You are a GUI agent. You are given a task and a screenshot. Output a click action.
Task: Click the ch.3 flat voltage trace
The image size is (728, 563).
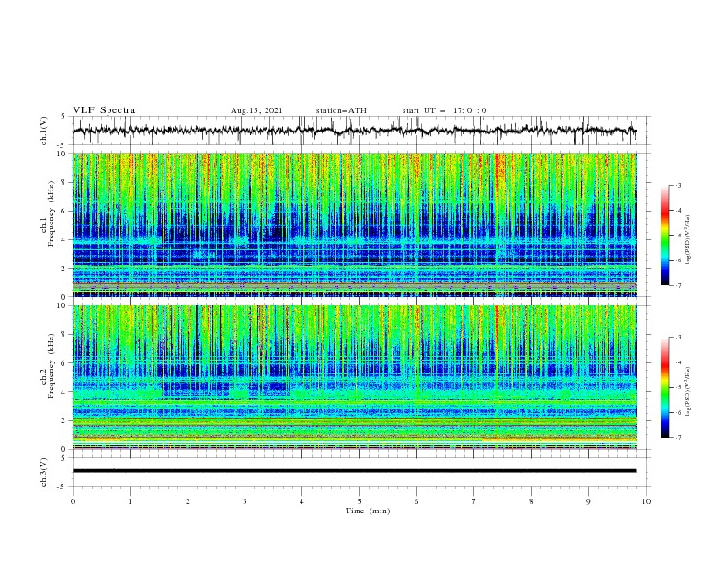(355, 471)
